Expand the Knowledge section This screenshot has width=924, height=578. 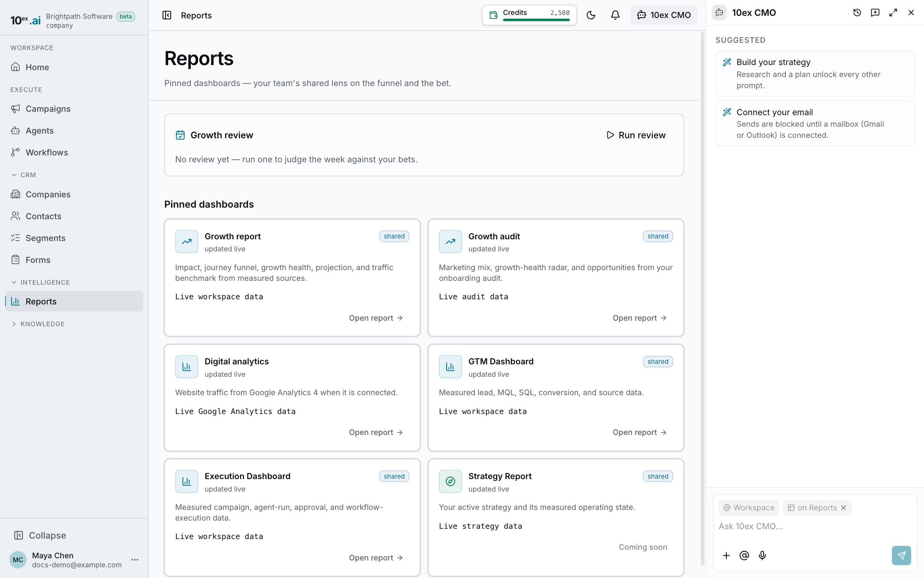(x=38, y=324)
